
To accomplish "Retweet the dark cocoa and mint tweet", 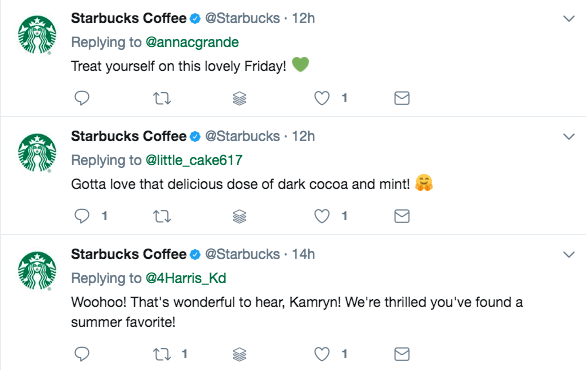I will [x=162, y=216].
